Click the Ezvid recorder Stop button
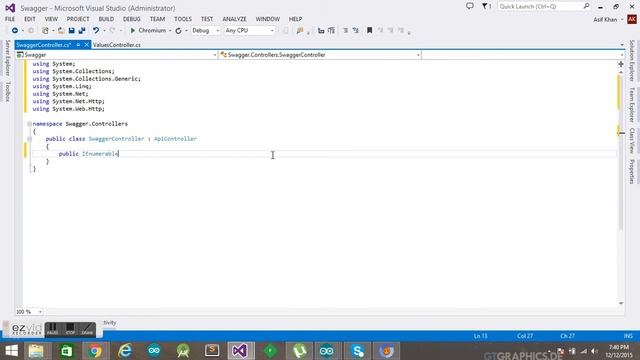Screen dimensions: 640x360 (70, 329)
